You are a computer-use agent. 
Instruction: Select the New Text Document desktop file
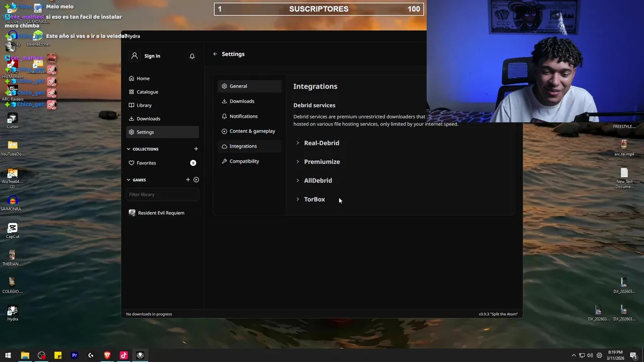(x=624, y=178)
